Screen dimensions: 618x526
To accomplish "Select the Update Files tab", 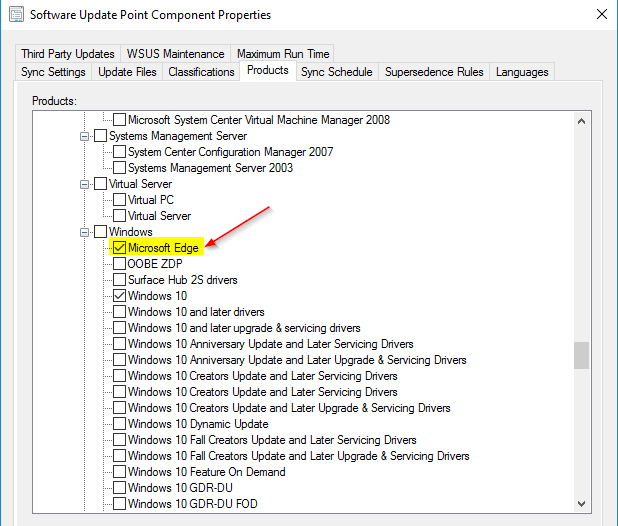I will click(127, 72).
